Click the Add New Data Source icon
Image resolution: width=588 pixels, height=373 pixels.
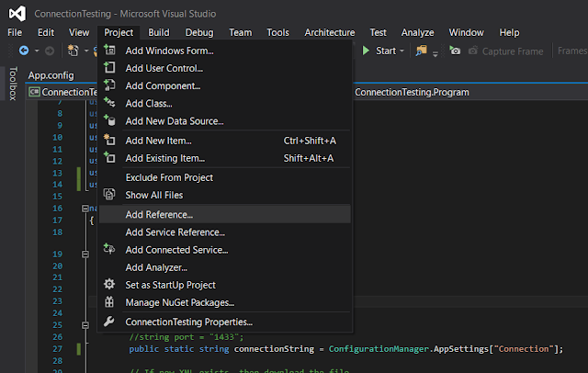coord(109,120)
